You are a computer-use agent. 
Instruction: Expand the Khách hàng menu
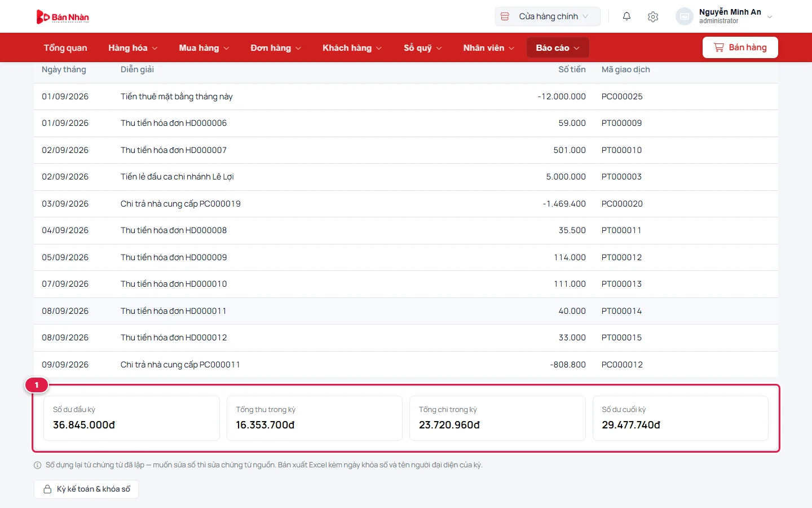click(352, 48)
